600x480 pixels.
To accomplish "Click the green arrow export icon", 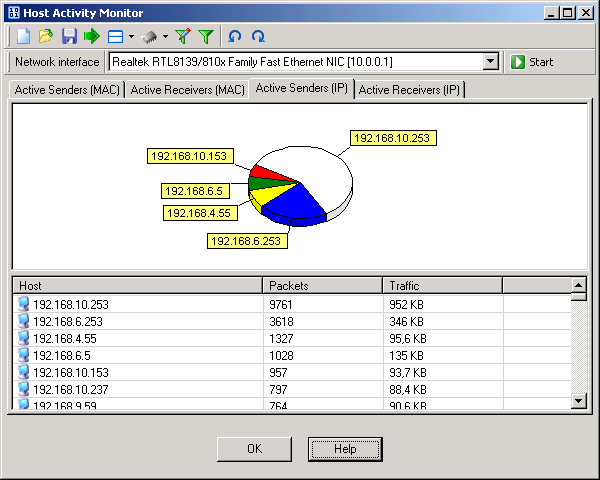I will click(92, 37).
